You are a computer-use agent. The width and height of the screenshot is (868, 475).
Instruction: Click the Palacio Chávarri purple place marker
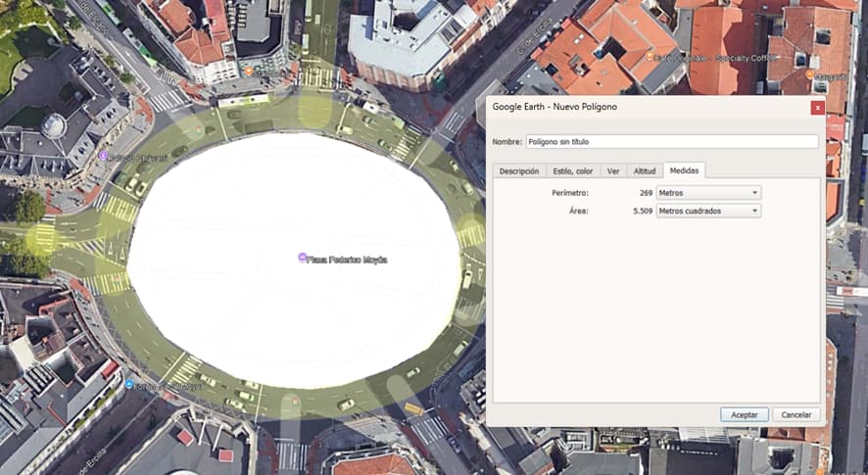[x=104, y=156]
